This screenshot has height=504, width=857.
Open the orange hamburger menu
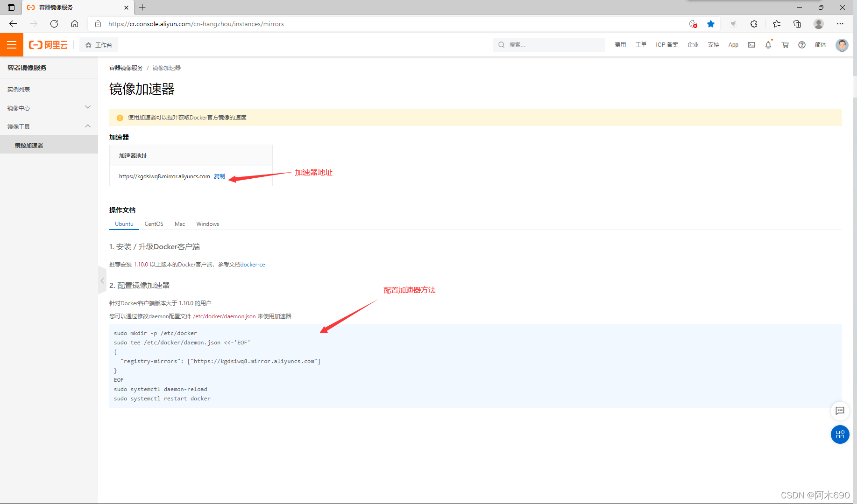(12, 45)
